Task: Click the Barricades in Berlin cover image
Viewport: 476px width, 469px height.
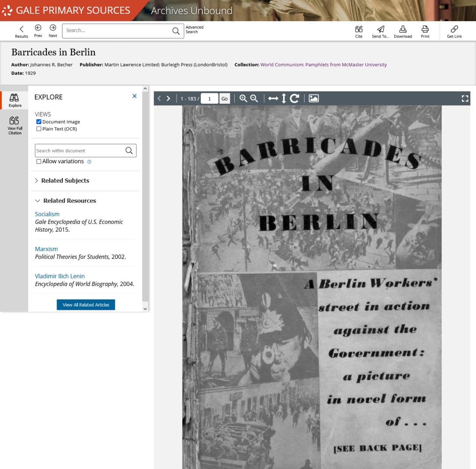Action: point(312,287)
